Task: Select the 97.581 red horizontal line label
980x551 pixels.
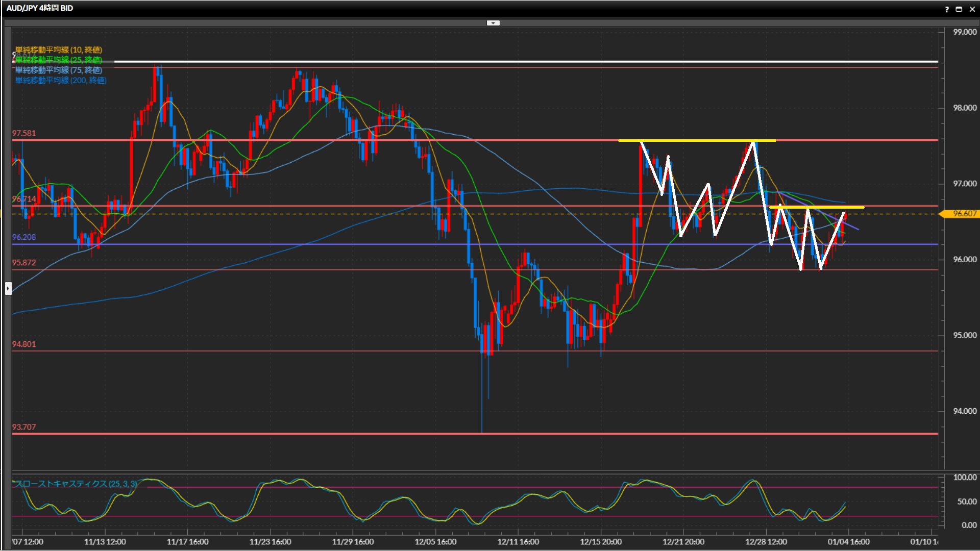Action: coord(24,133)
